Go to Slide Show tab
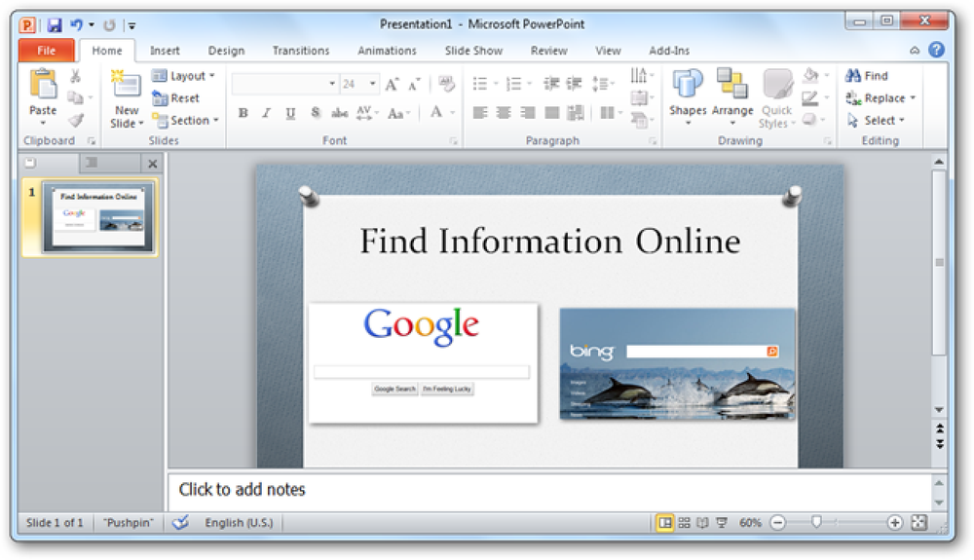Viewport: 974px width, 560px height. 473,51
